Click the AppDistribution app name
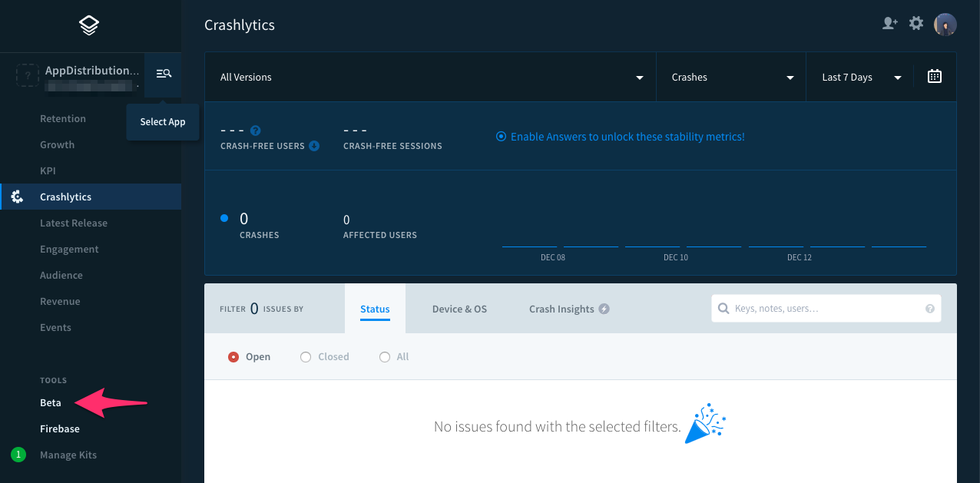 [x=92, y=71]
